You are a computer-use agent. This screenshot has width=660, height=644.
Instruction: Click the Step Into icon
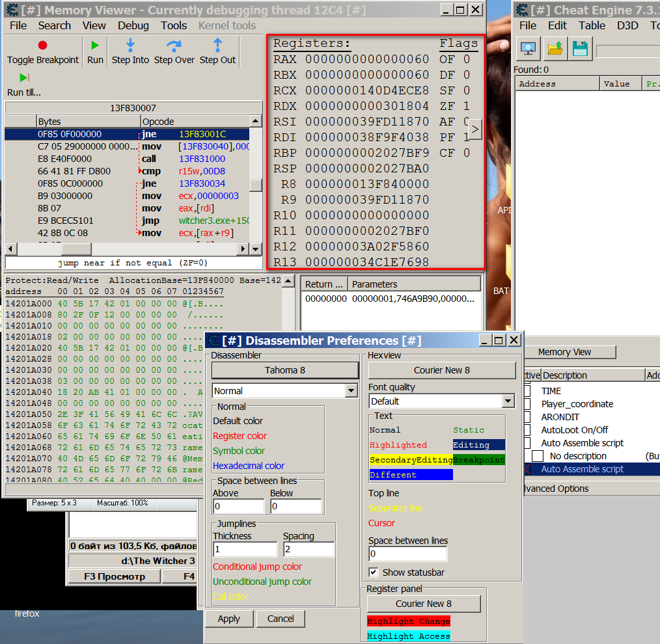(x=130, y=45)
